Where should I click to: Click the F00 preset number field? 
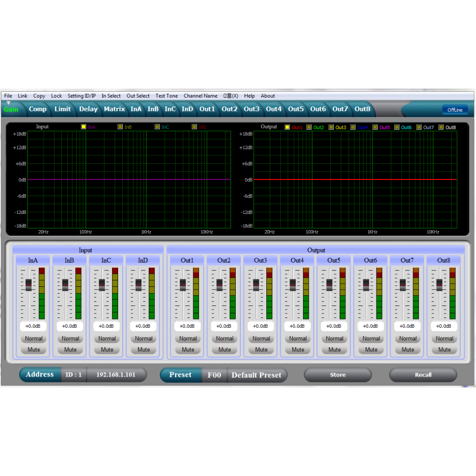tap(214, 375)
